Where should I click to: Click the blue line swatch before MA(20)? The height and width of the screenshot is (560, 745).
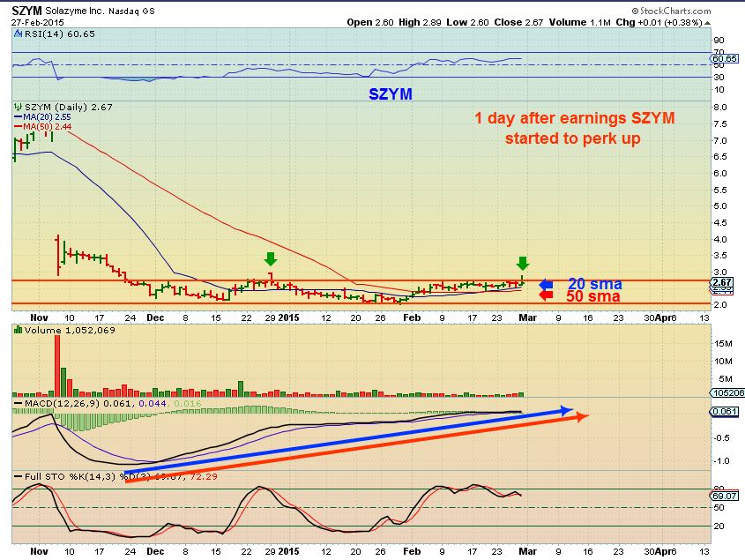click(18, 117)
